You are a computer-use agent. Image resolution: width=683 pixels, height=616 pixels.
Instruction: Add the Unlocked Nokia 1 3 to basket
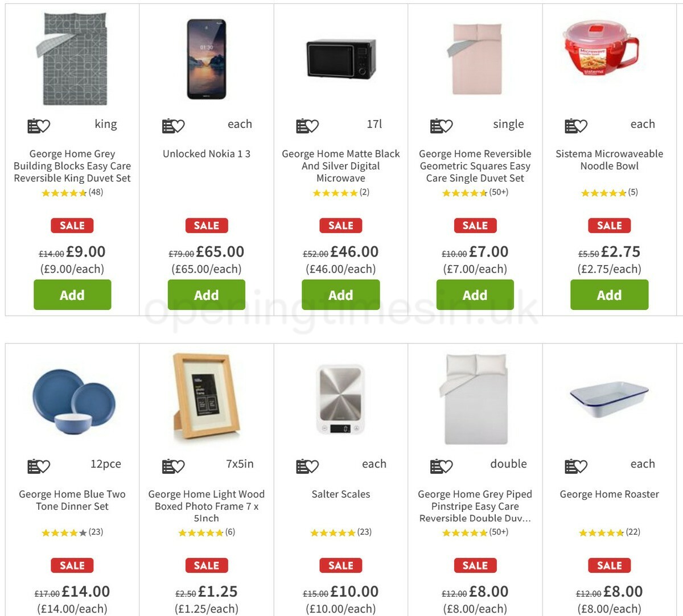point(206,295)
